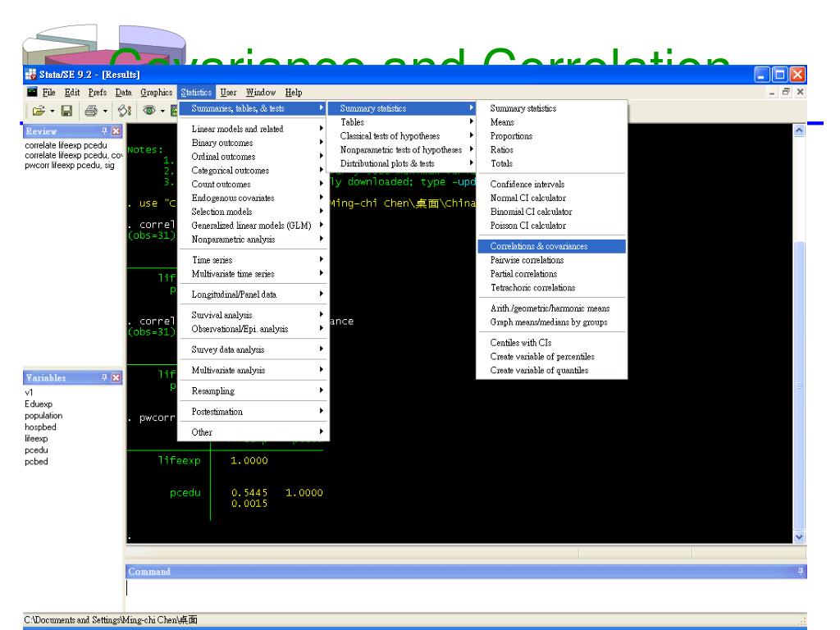
Task: Open Nonparametric tests of hypotheses submenu
Action: coord(400,149)
